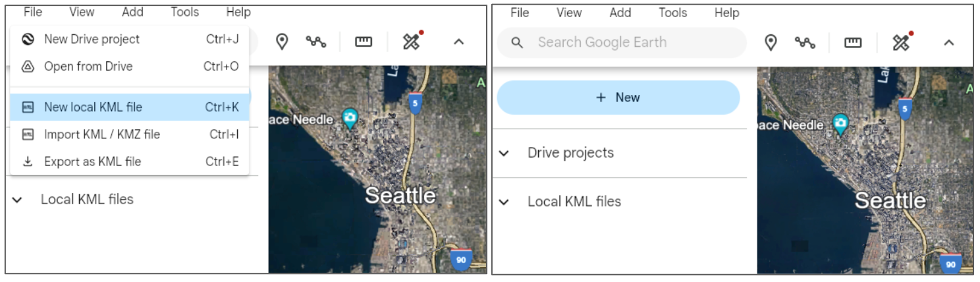Open Tools menu in right window
This screenshot has height=282, width=980.
pyautogui.click(x=673, y=13)
